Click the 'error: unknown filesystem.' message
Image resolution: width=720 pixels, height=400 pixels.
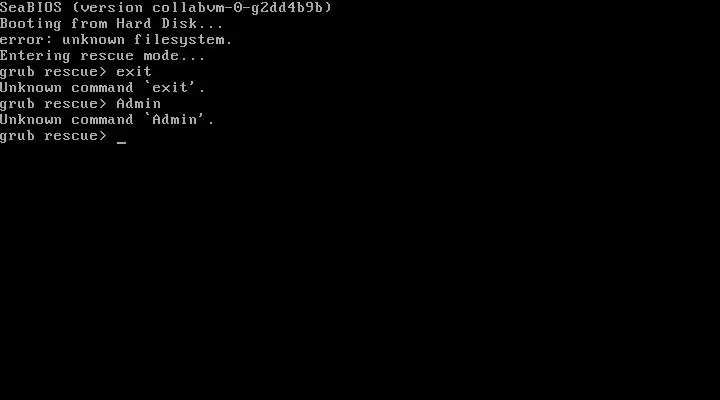pos(116,40)
